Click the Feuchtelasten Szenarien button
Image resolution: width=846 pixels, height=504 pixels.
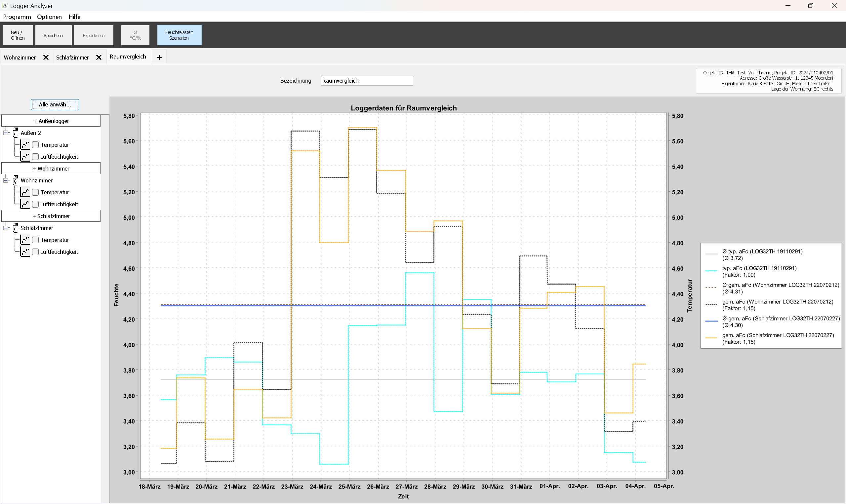click(179, 35)
